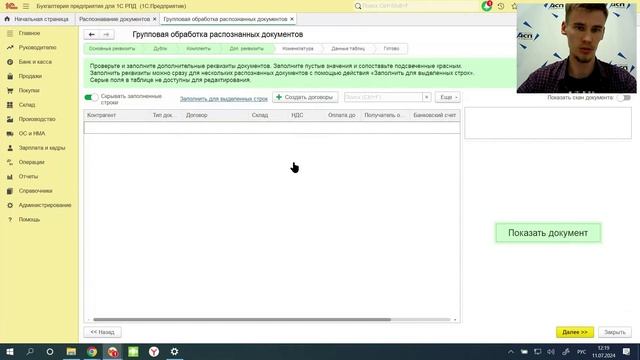Close the Распознавание документов tab
Viewport: 640px width, 360px height.
coord(154,19)
